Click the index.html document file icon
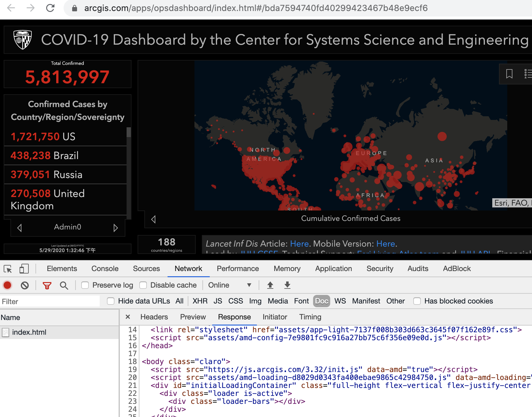Screen dimensions: 532x417 coord(6,332)
